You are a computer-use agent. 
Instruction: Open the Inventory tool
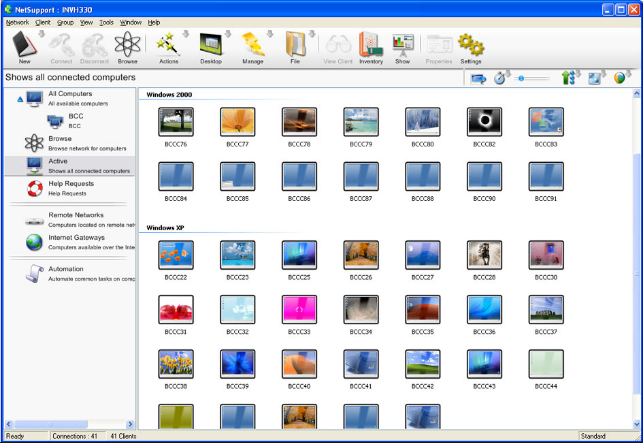pos(370,45)
